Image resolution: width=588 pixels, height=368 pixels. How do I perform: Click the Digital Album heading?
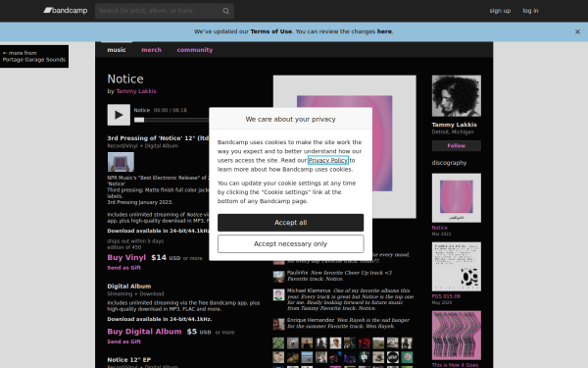tap(129, 287)
